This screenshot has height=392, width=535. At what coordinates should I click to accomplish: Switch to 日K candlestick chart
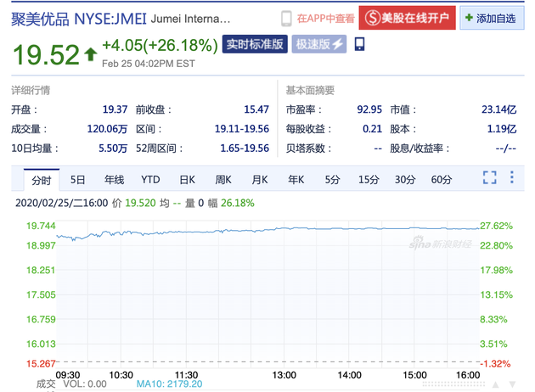(x=187, y=179)
